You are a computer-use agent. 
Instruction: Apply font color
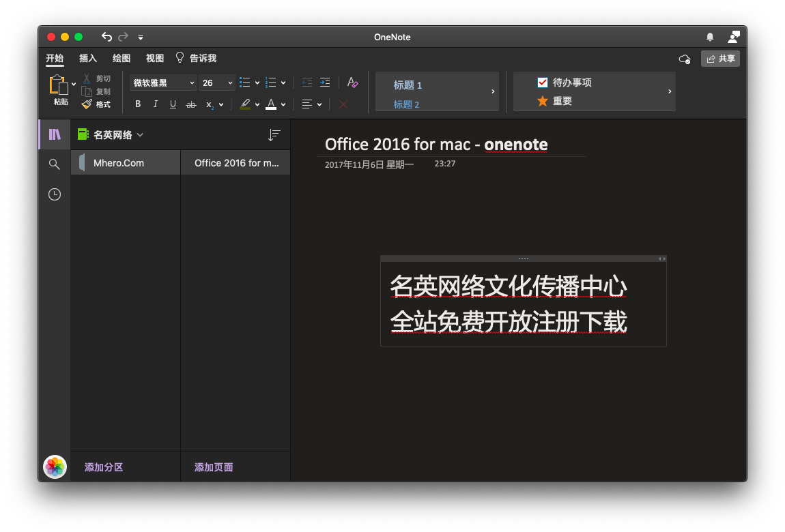pos(271,104)
